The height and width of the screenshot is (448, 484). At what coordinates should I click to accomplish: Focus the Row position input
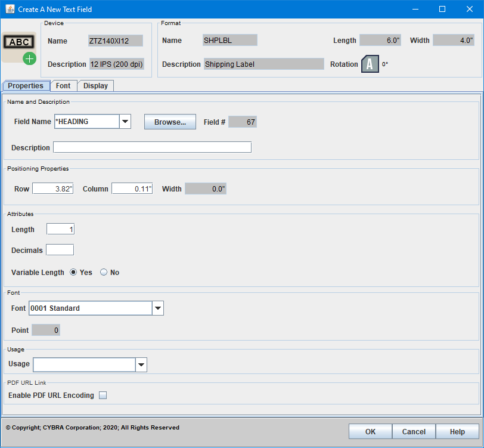coord(52,189)
